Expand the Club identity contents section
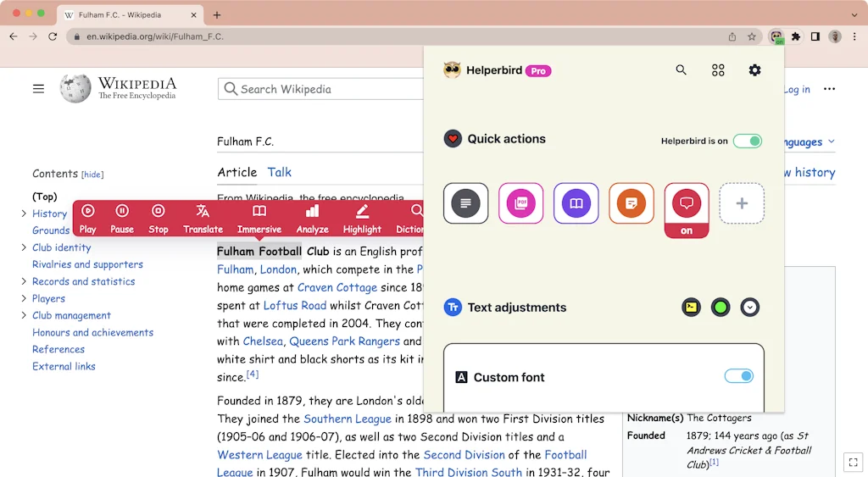Screen dimensions: 868x477 (x=24, y=247)
